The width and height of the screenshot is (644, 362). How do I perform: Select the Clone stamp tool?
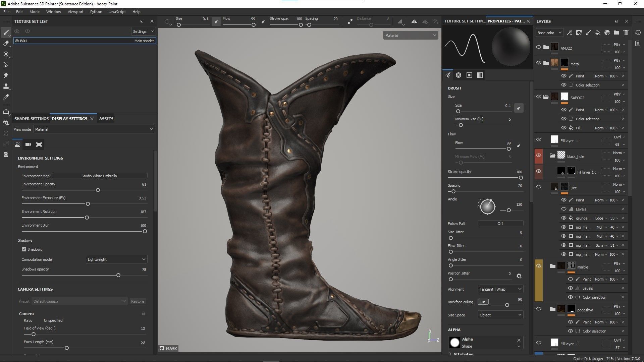point(6,86)
